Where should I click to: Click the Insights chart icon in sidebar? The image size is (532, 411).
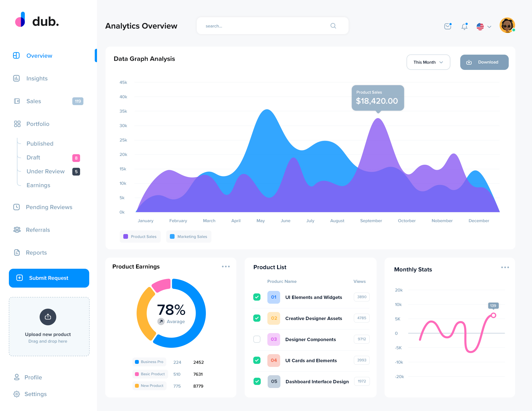coord(17,78)
